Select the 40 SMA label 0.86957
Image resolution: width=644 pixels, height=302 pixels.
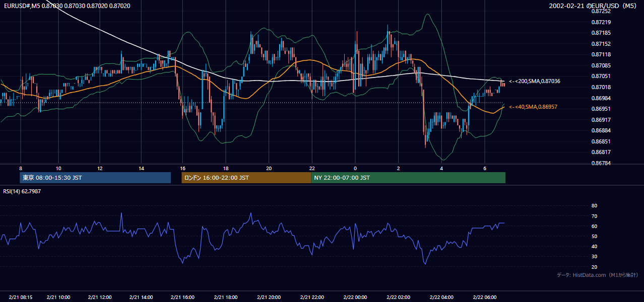click(533, 107)
